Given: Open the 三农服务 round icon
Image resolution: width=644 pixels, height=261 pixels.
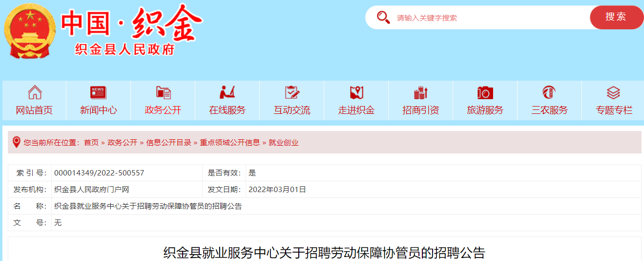Looking at the screenshot, I should pyautogui.click(x=549, y=92).
